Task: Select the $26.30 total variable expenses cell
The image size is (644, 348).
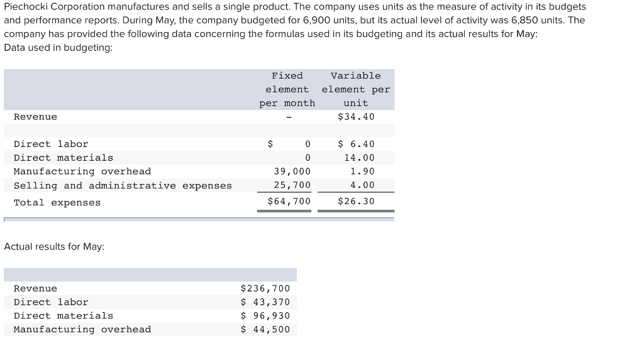Action: coord(356,202)
